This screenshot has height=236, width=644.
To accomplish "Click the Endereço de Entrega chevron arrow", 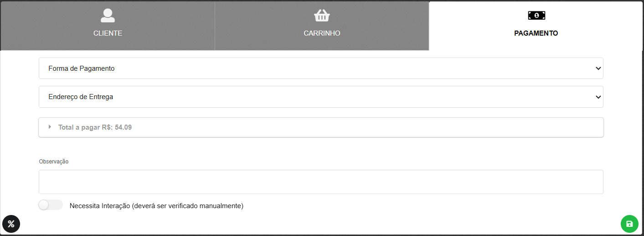I will 598,97.
